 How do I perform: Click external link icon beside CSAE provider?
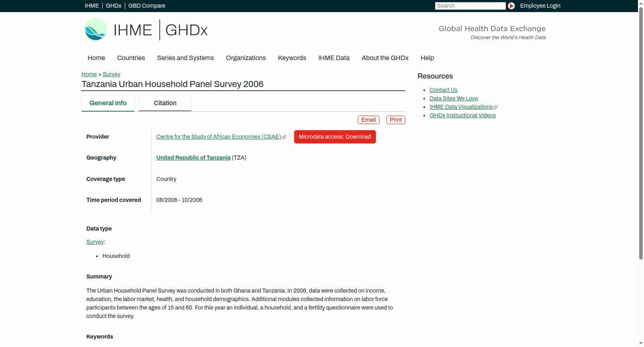click(284, 137)
